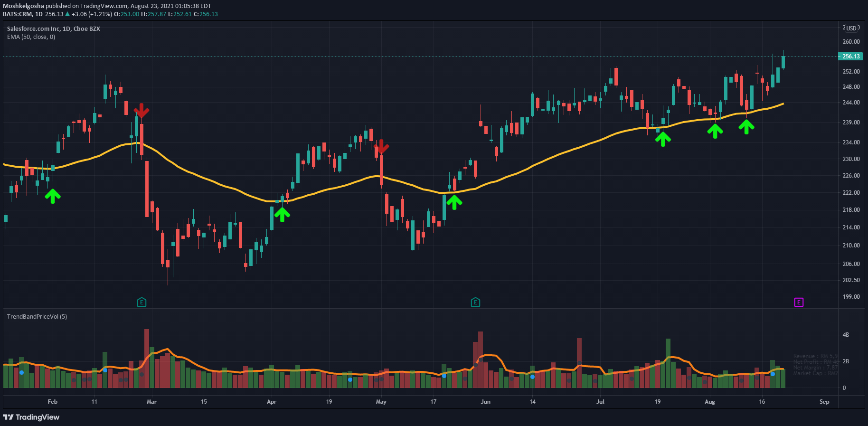Click the 252.00 price axis label

851,72
